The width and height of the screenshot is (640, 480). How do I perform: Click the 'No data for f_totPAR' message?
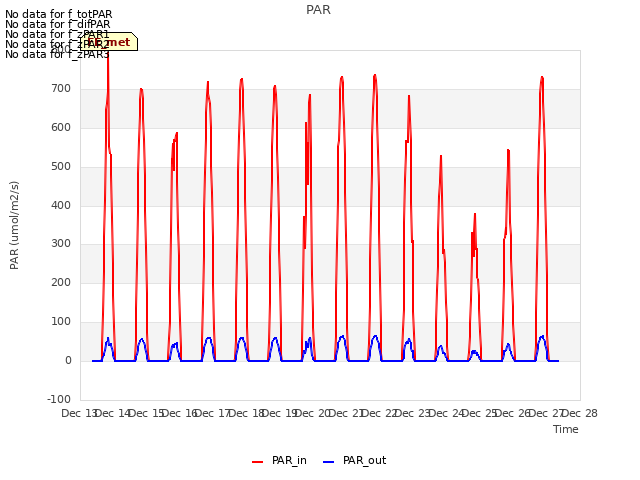58,14
